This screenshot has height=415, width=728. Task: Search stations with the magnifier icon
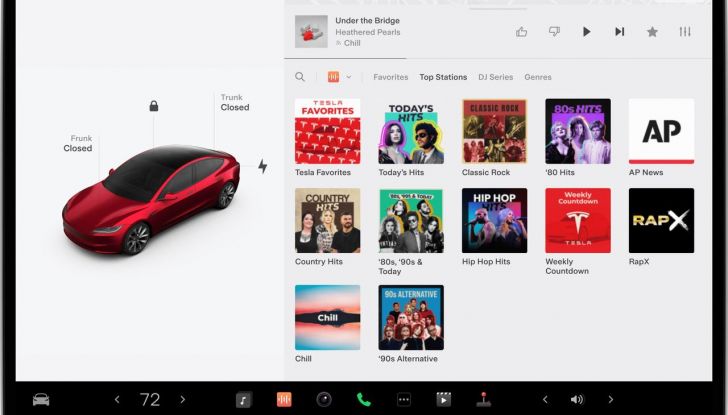click(300, 77)
